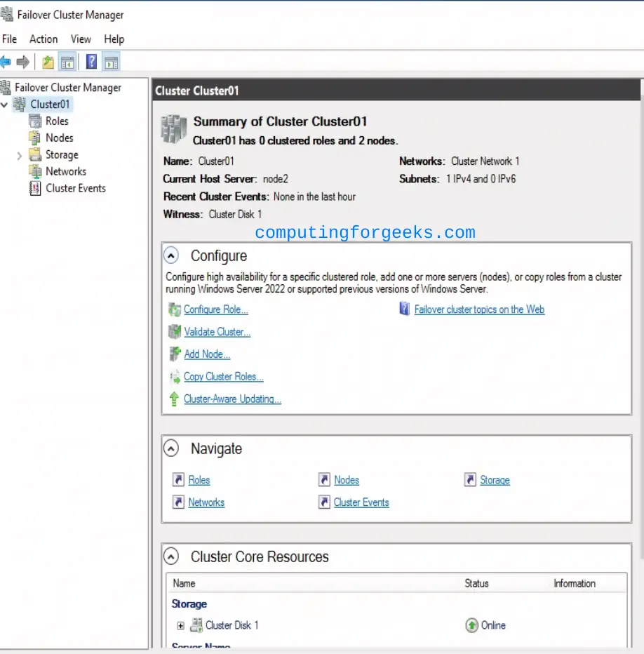Open the Action menu

click(43, 39)
